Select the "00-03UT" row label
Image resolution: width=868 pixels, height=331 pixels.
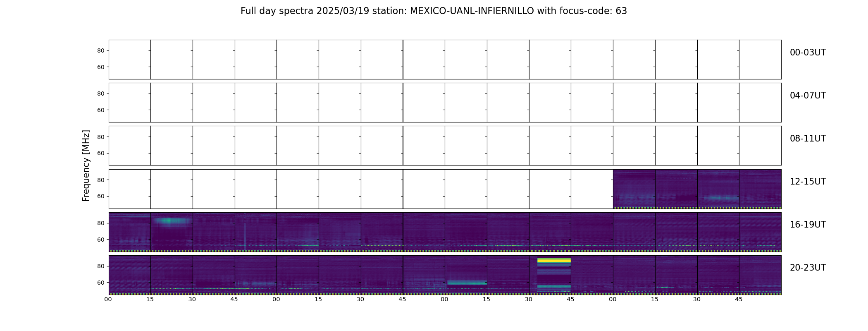point(808,53)
